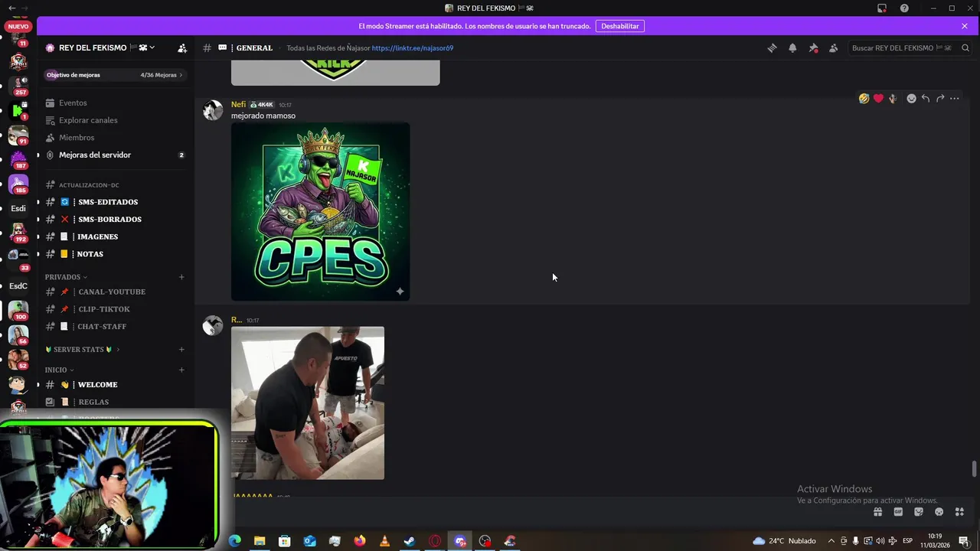Open the photo attachment of two men

[x=308, y=403]
